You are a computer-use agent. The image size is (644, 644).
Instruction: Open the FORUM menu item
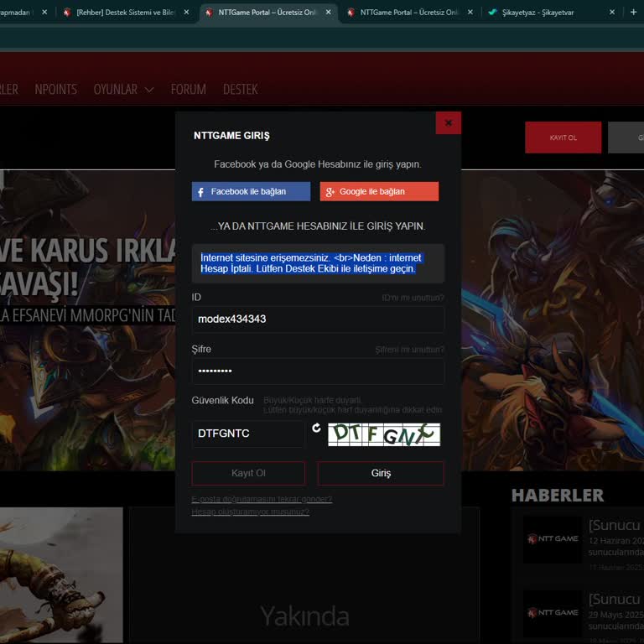189,89
